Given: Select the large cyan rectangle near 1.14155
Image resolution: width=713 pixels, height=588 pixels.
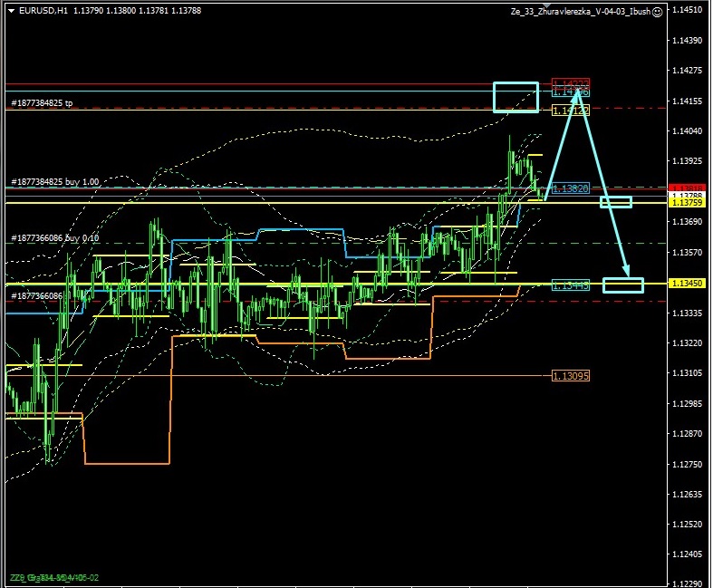Looking at the screenshot, I should click(515, 97).
